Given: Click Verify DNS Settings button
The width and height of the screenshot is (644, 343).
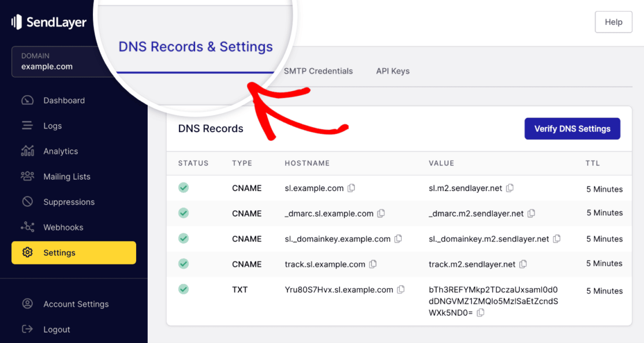Looking at the screenshot, I should tap(572, 129).
